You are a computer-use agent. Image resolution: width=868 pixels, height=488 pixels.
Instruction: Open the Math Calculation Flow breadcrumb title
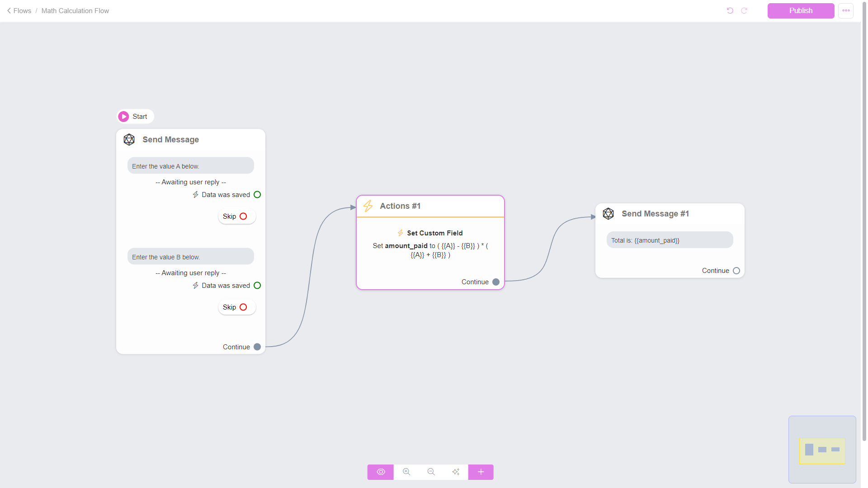click(x=75, y=10)
